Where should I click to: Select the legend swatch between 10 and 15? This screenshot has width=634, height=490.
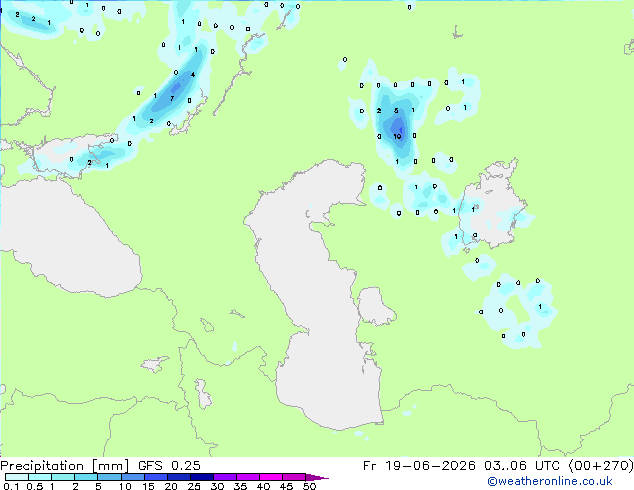point(132,477)
